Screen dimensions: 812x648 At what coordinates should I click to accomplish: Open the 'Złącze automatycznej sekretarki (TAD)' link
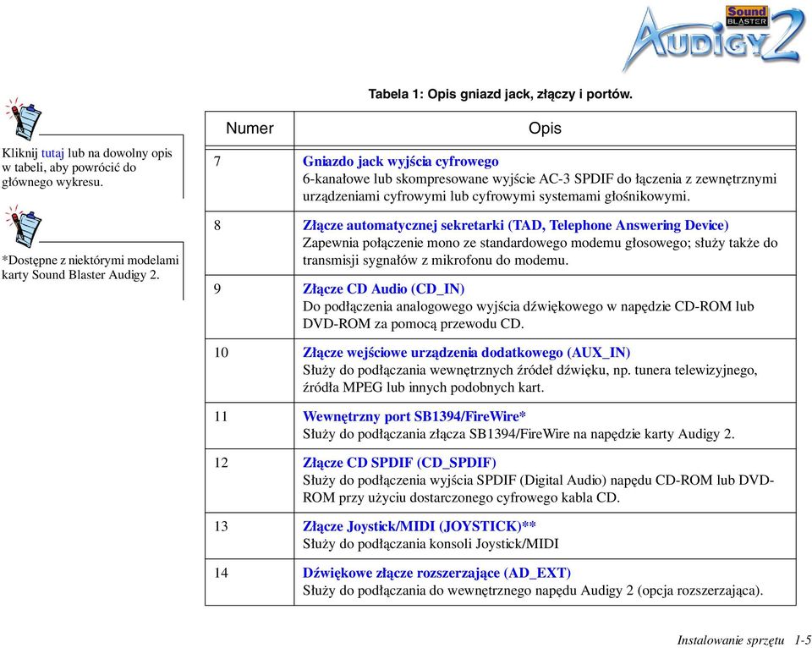[x=515, y=225]
